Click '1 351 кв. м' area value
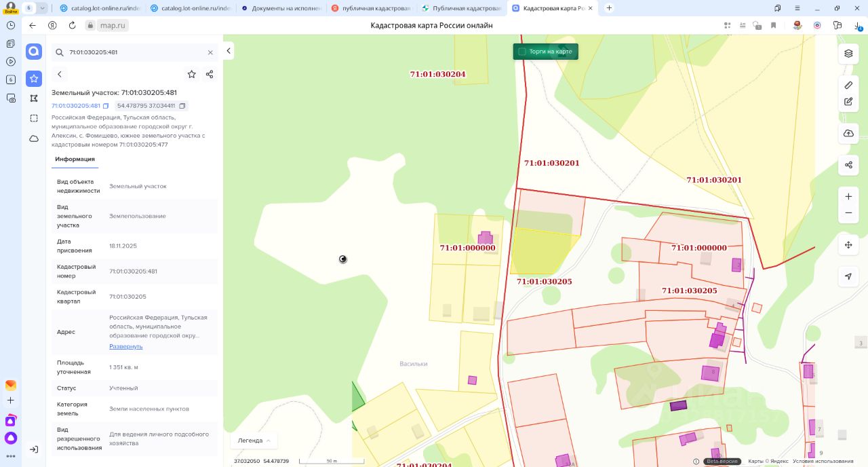The image size is (868, 467). click(x=123, y=367)
